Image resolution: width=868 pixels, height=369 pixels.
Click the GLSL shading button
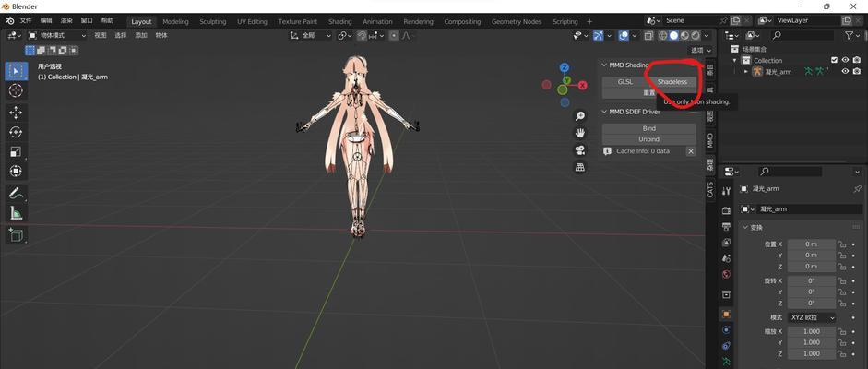625,82
